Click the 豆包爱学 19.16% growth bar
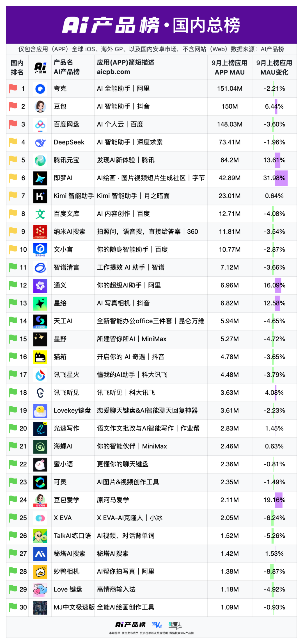The width and height of the screenshot is (303, 644). click(x=278, y=500)
